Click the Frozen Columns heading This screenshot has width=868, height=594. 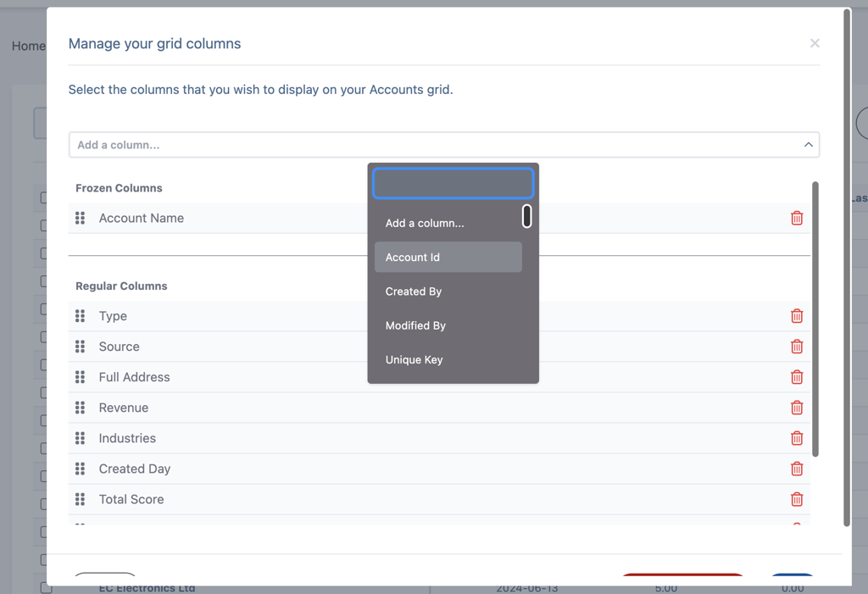coord(119,188)
